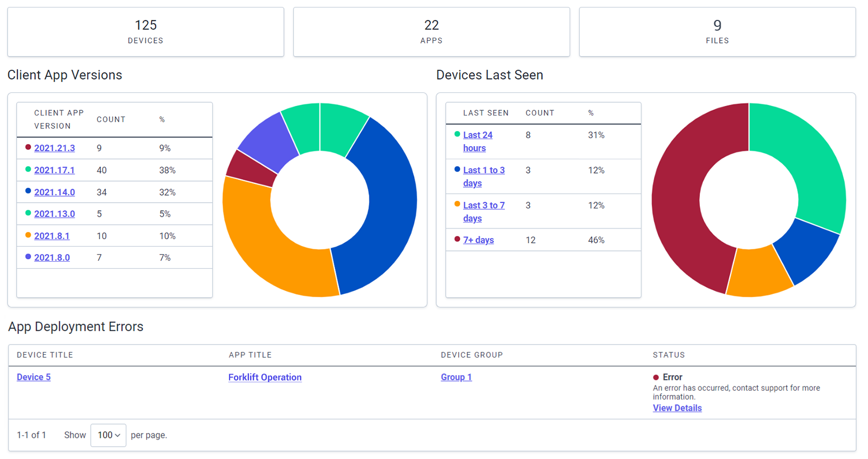Click the Last 1 to 3 days link

pos(483,177)
